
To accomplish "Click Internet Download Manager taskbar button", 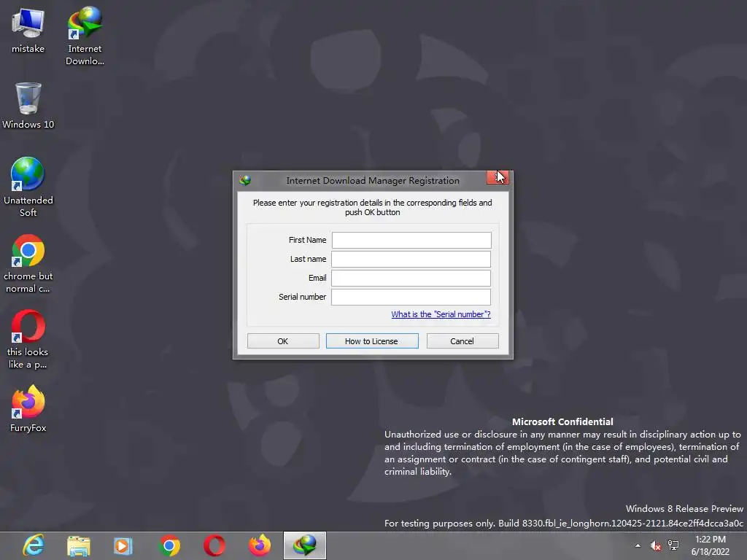I will click(x=305, y=545).
